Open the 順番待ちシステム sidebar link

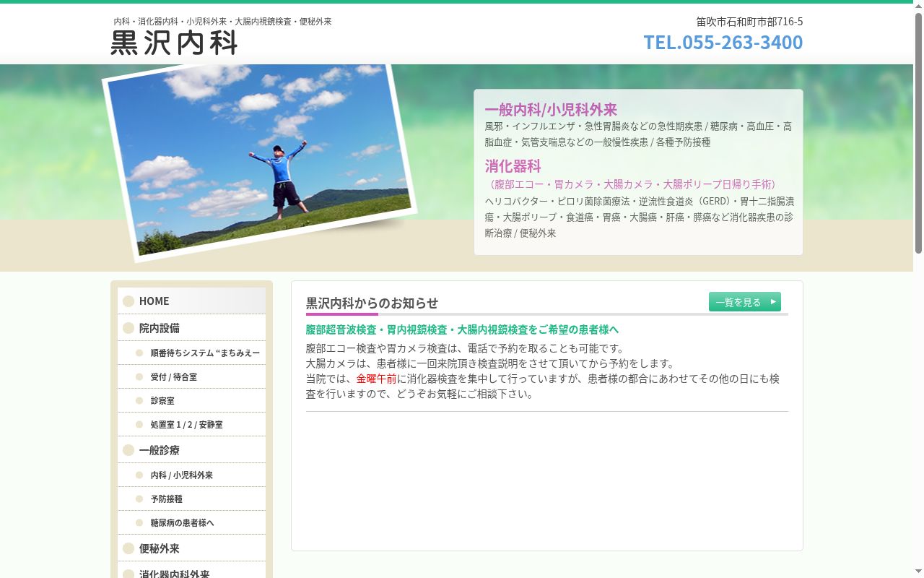191,353
